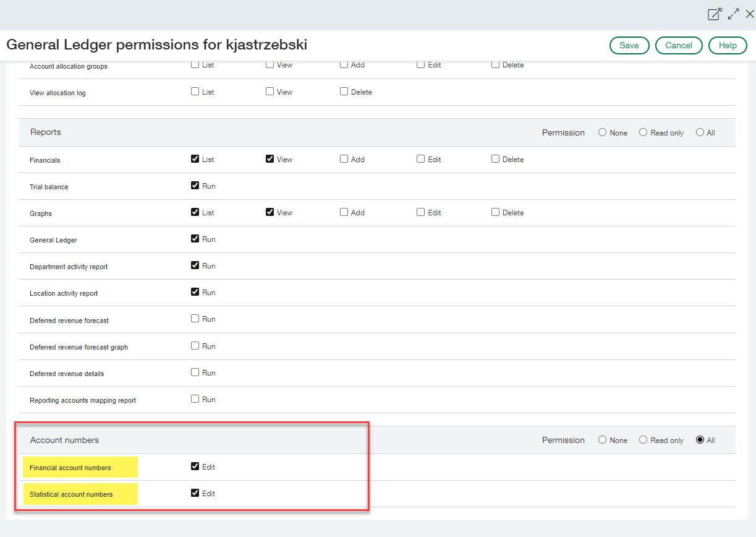756x537 pixels.
Task: Set Account numbers permission to None
Action: point(602,440)
